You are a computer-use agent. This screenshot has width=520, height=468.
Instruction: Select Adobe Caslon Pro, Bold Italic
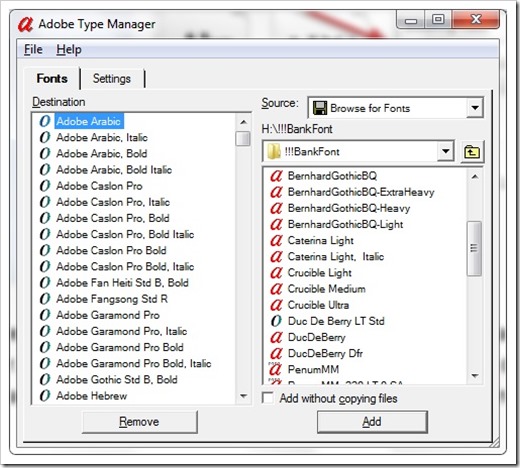(x=125, y=234)
